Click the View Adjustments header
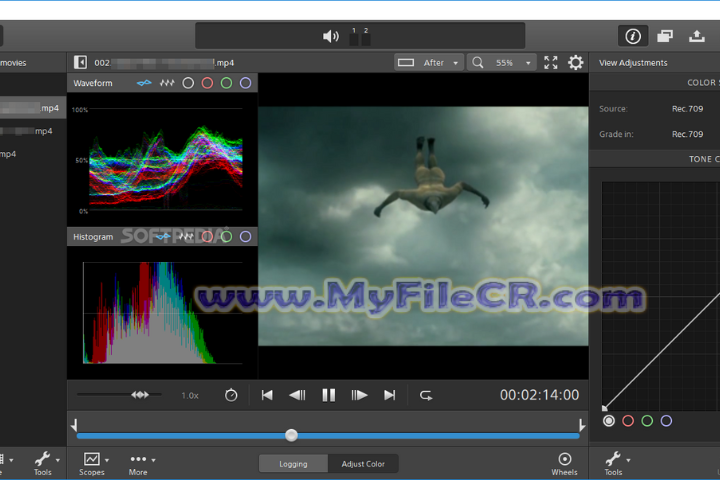 coord(633,63)
